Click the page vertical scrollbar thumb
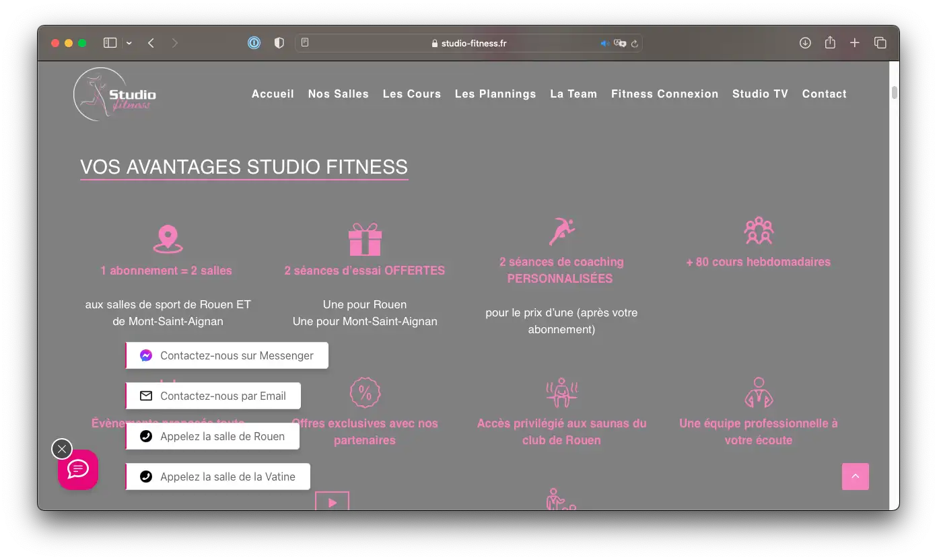Image resolution: width=937 pixels, height=560 pixels. (895, 93)
